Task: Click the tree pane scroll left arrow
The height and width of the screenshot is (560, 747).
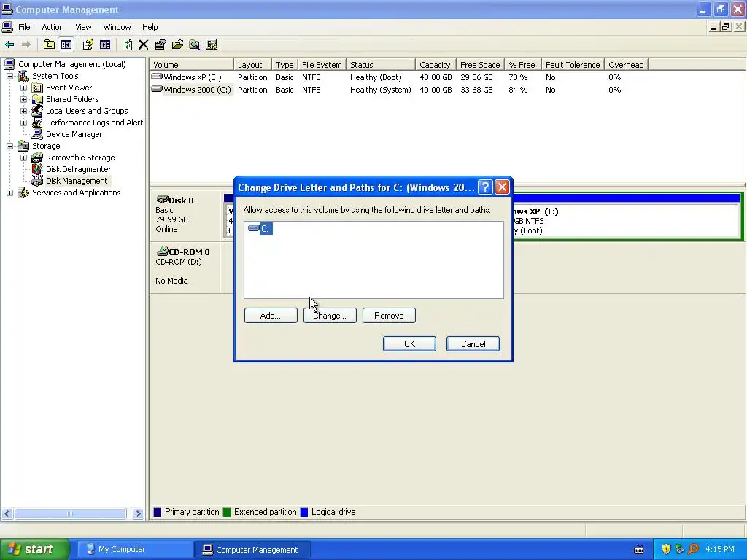Action: click(x=7, y=514)
